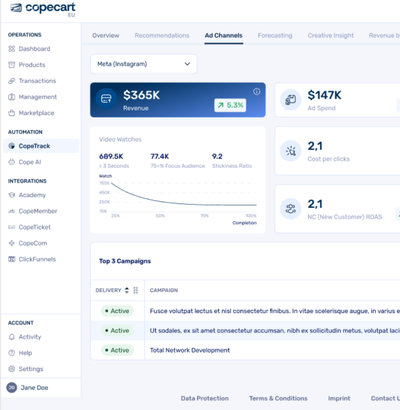Click the Products box icon
The width and height of the screenshot is (400, 410).
coord(12,65)
